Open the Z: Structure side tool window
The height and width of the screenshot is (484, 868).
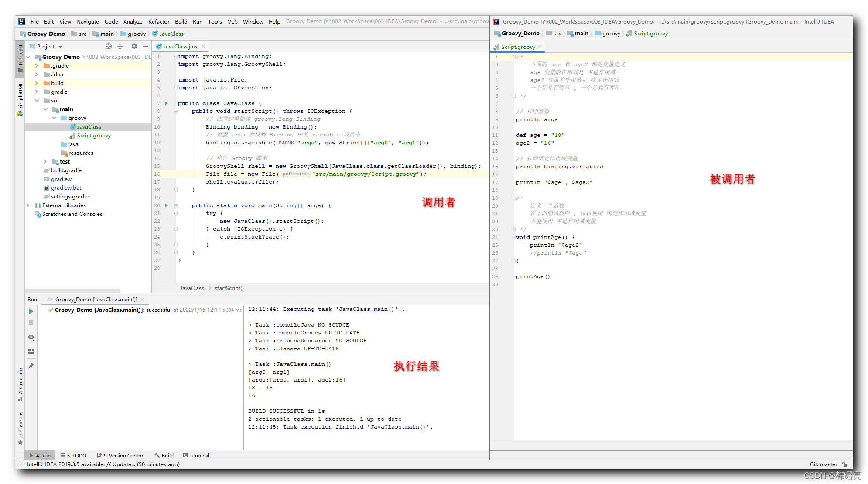click(20, 385)
